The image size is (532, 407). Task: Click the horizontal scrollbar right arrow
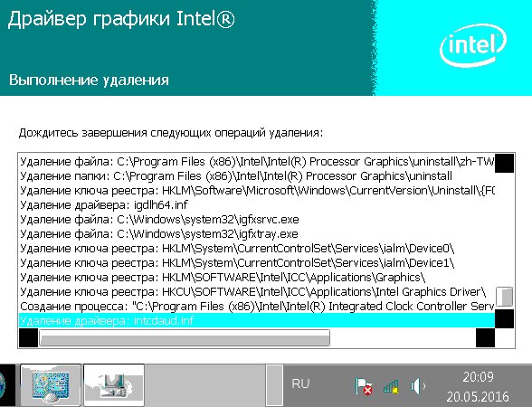click(x=485, y=338)
